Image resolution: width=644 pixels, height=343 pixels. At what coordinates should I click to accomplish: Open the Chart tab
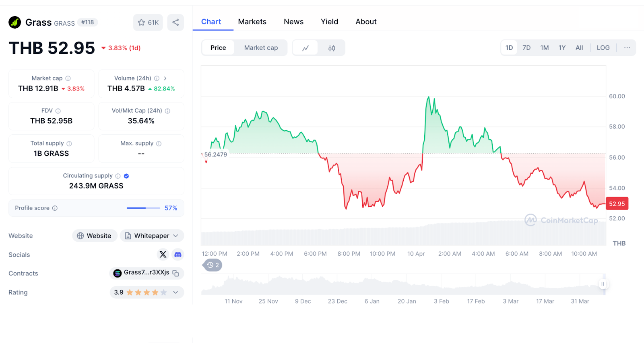tap(211, 22)
